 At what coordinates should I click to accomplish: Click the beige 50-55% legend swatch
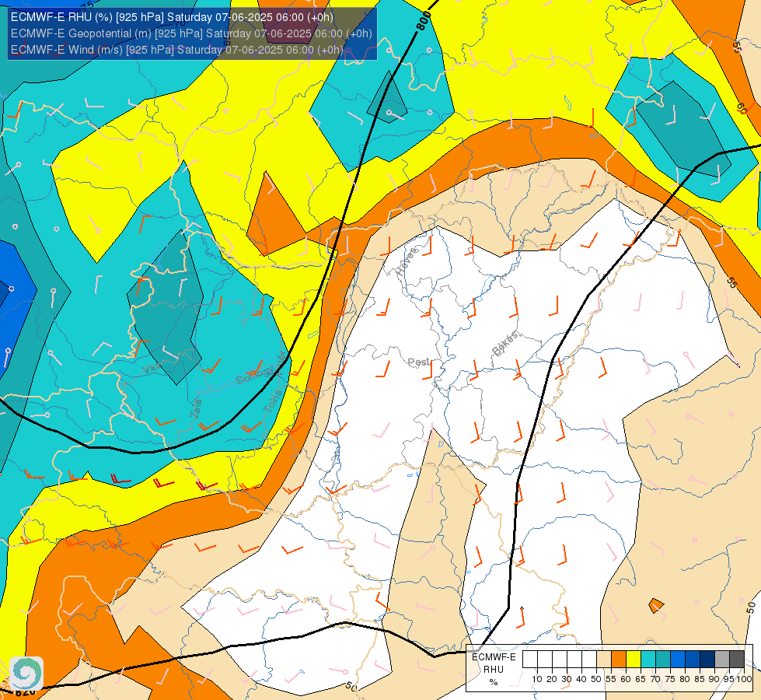[604, 660]
